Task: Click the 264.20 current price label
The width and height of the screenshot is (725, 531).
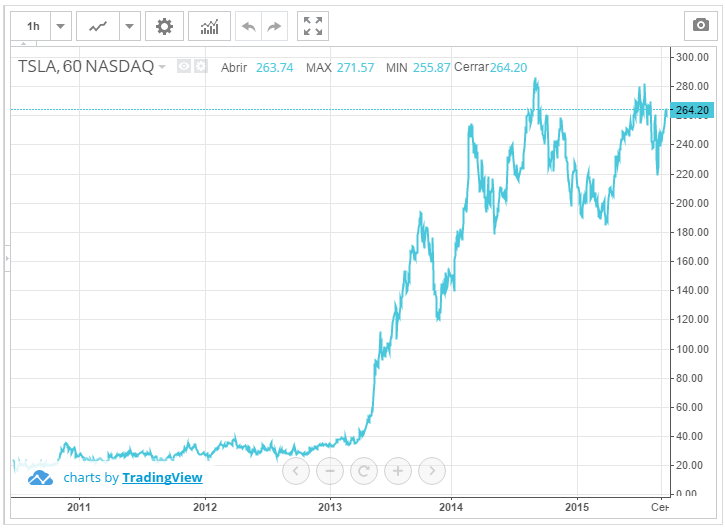Action: (692, 110)
